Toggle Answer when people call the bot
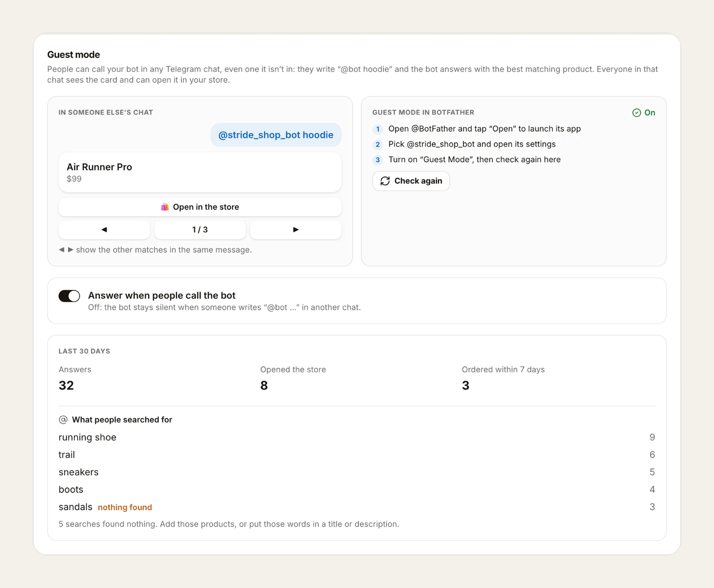714x588 pixels. coord(69,296)
